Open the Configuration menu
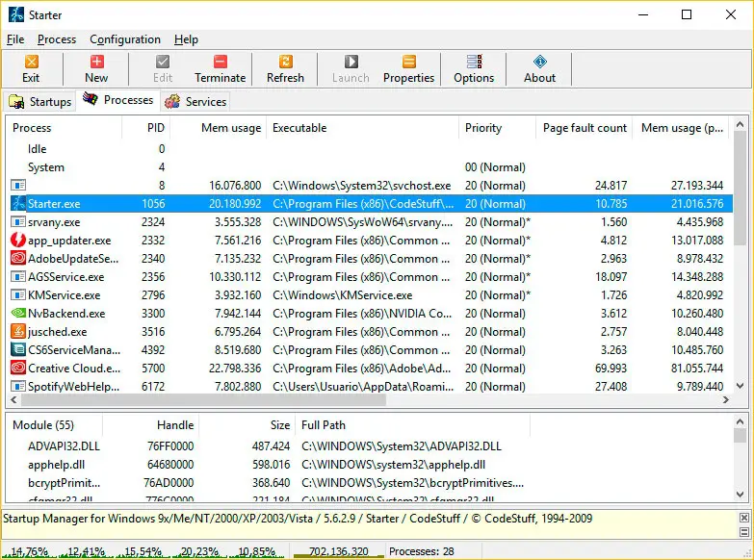 (125, 39)
